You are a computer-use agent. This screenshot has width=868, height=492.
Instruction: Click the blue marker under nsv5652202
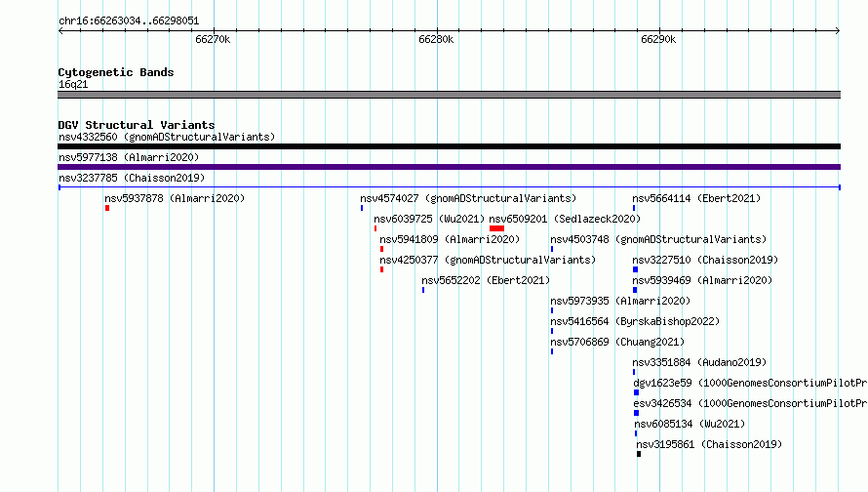423,290
